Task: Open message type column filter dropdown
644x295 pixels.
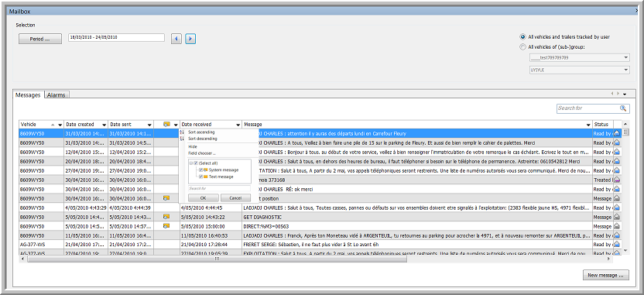Action: coord(176,125)
